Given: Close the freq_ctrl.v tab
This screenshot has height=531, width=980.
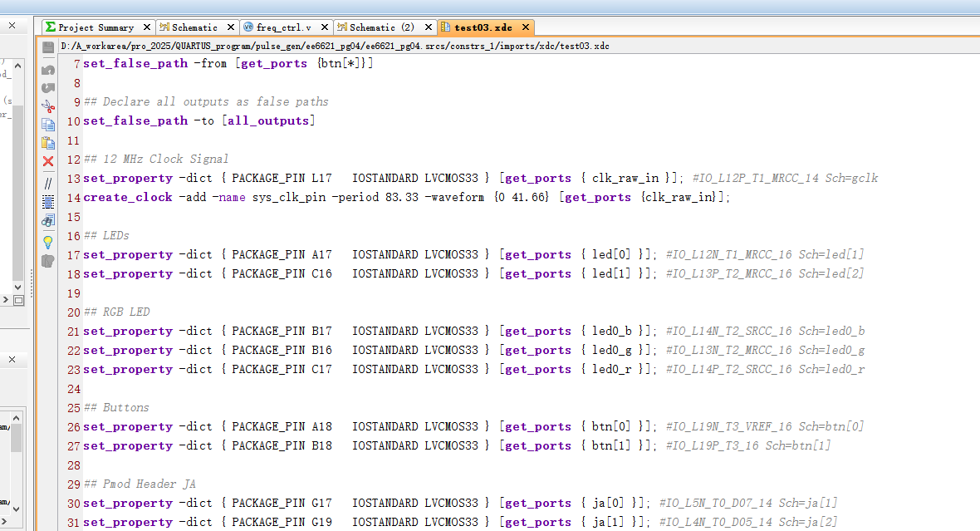Looking at the screenshot, I should pos(325,27).
